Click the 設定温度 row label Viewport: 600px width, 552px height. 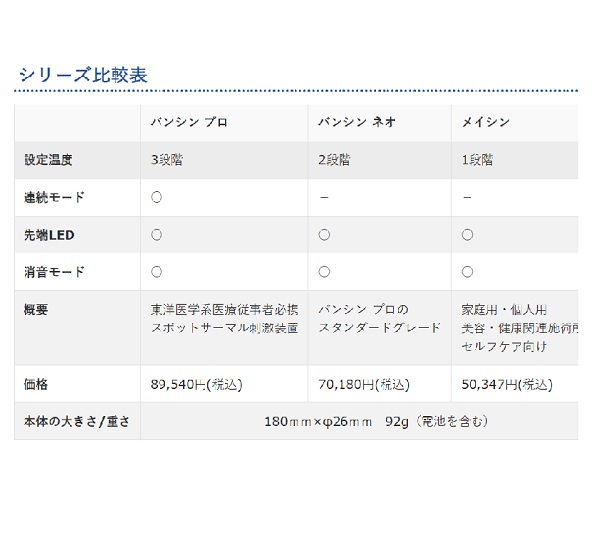tap(48, 160)
